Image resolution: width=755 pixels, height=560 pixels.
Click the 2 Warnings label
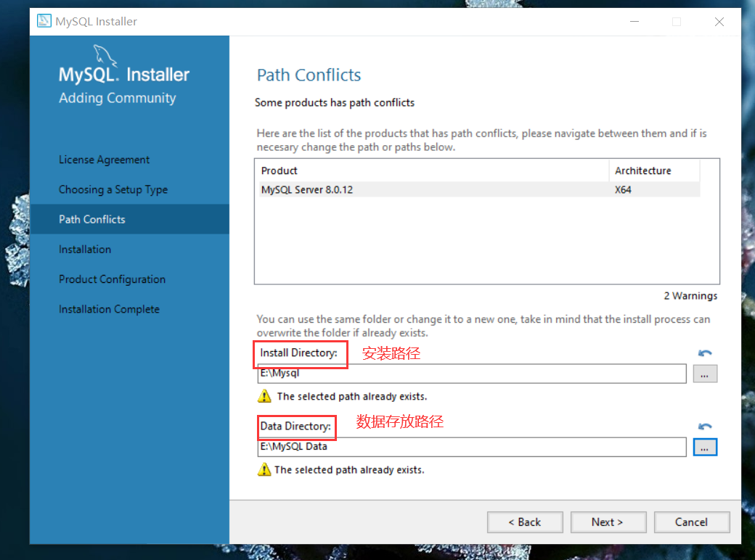(690, 296)
